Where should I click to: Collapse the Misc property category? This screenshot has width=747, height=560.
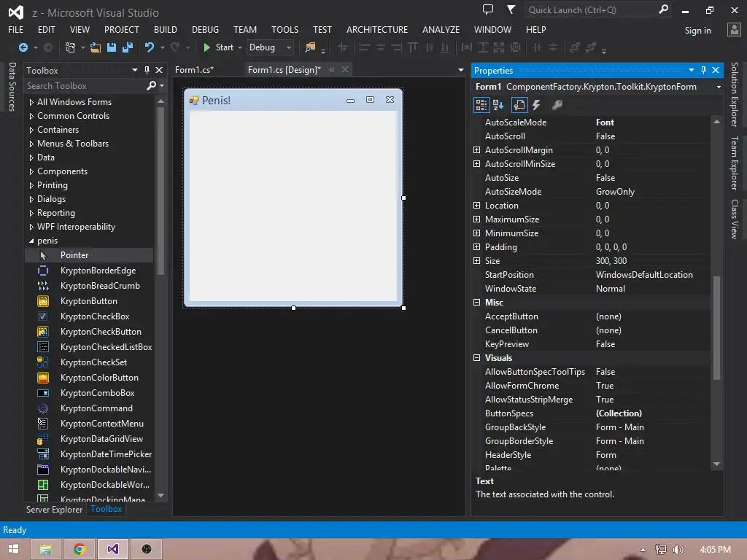[x=476, y=303]
